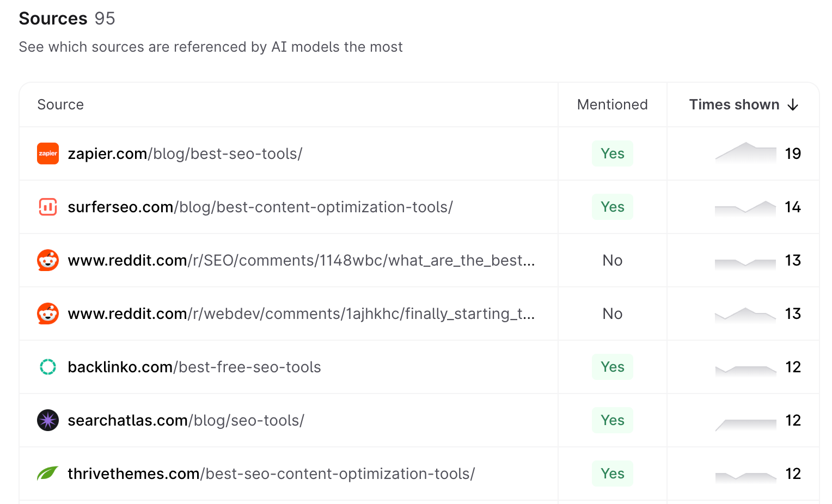Click the Thrive Themes leaf icon

pyautogui.click(x=48, y=474)
